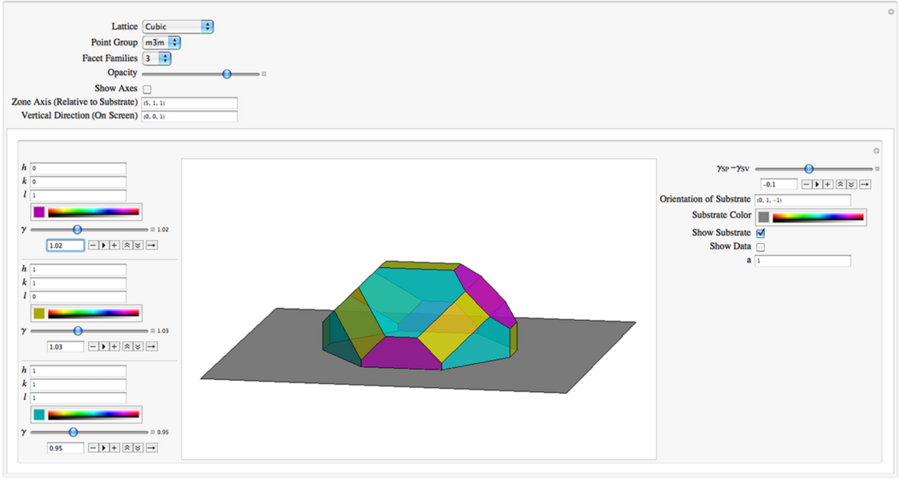Click the plus step button for γsp−γsv
This screenshot has height=480, width=900.
click(828, 185)
